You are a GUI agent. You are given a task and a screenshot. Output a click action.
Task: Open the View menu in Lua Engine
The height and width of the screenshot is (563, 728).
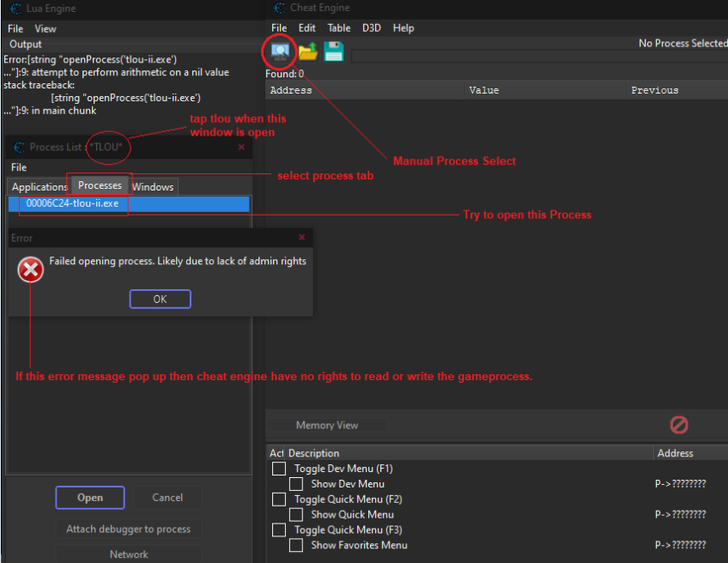pyautogui.click(x=45, y=28)
